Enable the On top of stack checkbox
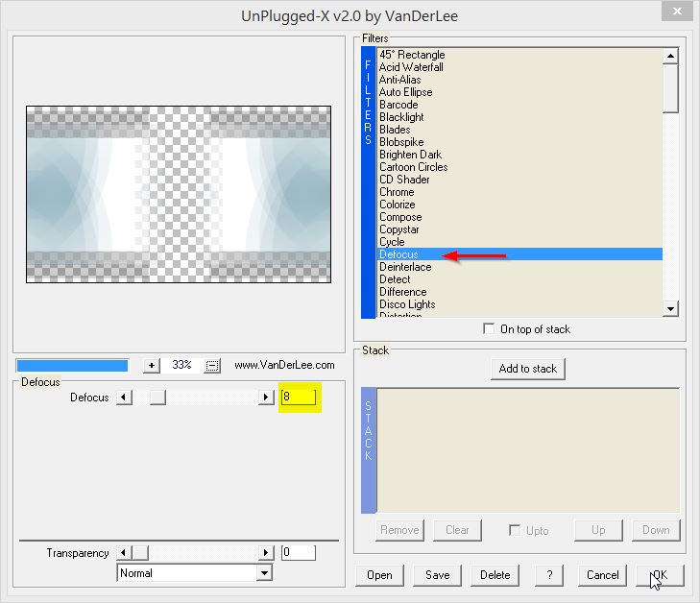 click(491, 329)
